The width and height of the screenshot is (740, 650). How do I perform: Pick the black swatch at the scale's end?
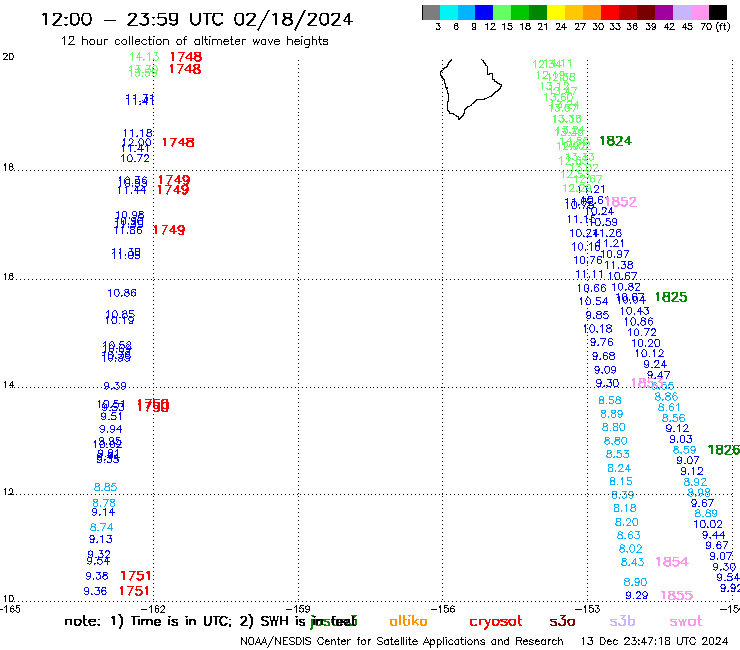coord(718,12)
